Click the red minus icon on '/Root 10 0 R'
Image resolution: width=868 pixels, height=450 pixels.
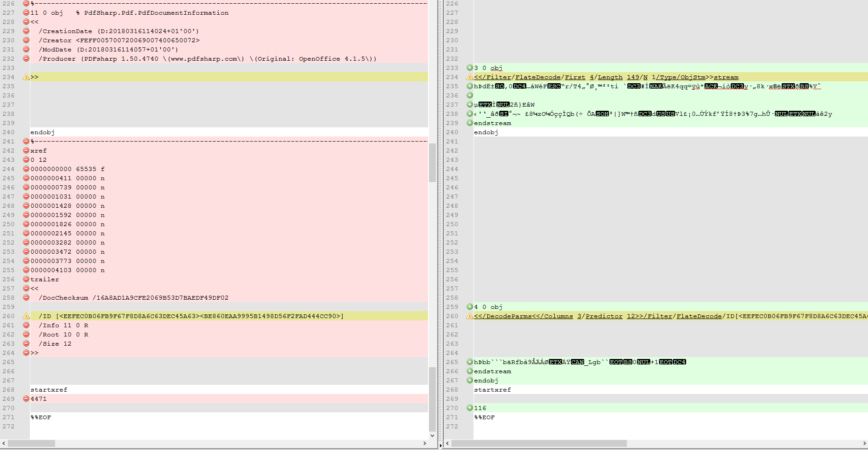click(x=26, y=334)
